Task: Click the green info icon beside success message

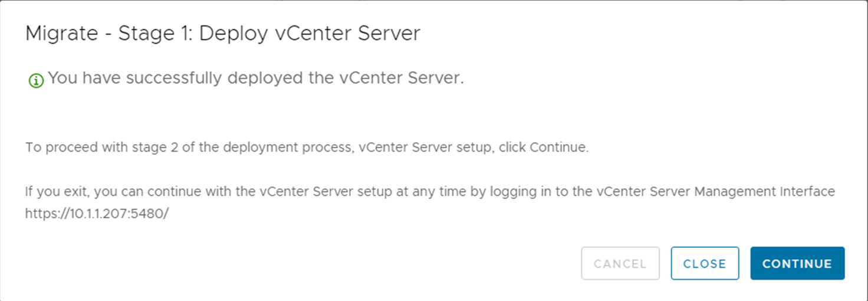Action: click(x=36, y=80)
